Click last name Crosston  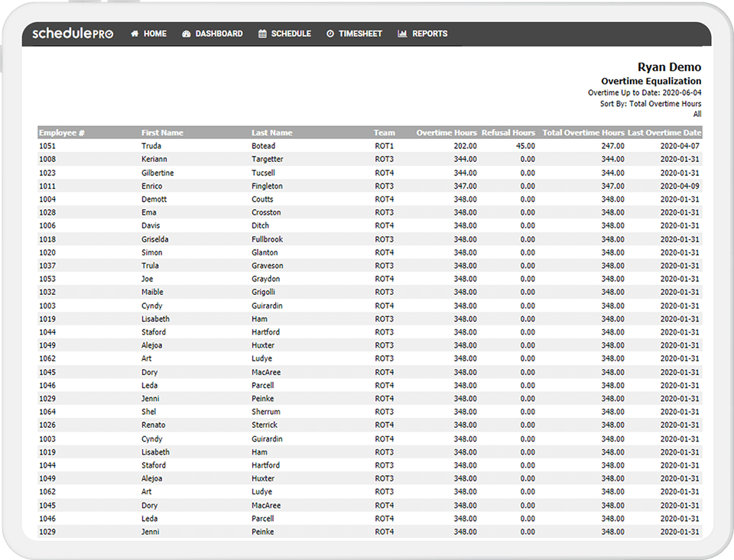(266, 212)
